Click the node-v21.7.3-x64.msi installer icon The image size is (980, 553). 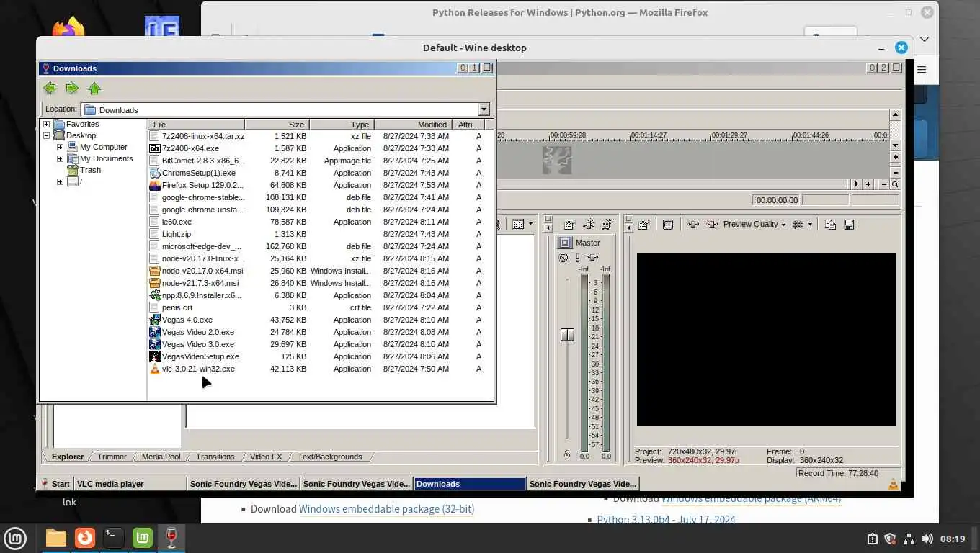[154, 283]
